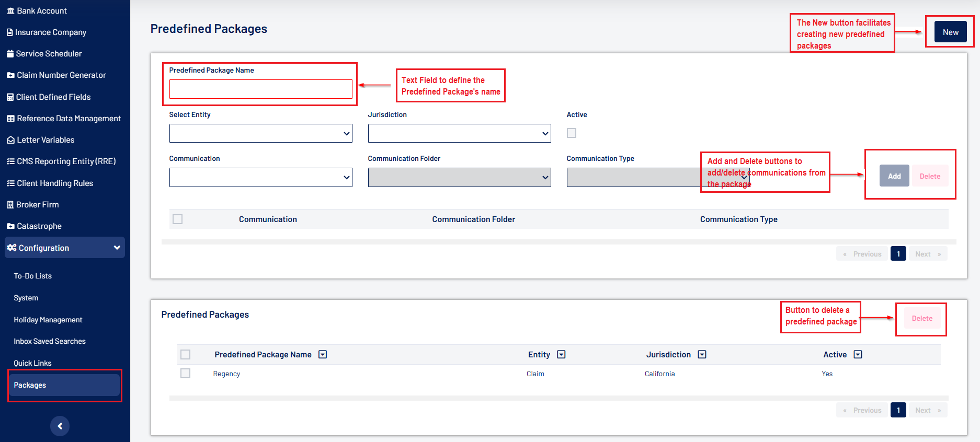This screenshot has width=980, height=442.
Task: Click the Catastrophe folder icon
Action: pyautogui.click(x=10, y=226)
